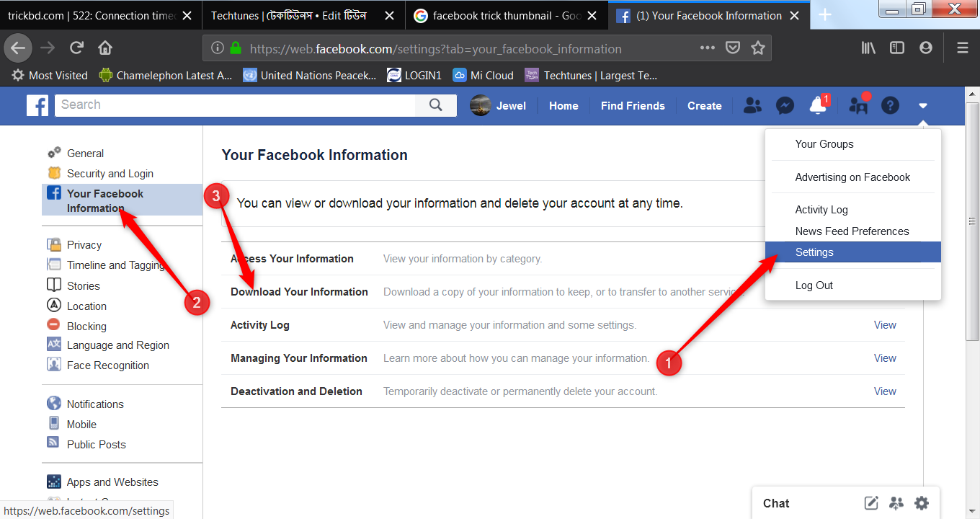Open the Most Visited bookmarks folder
Screen dimensions: 980x519
click(x=50, y=75)
